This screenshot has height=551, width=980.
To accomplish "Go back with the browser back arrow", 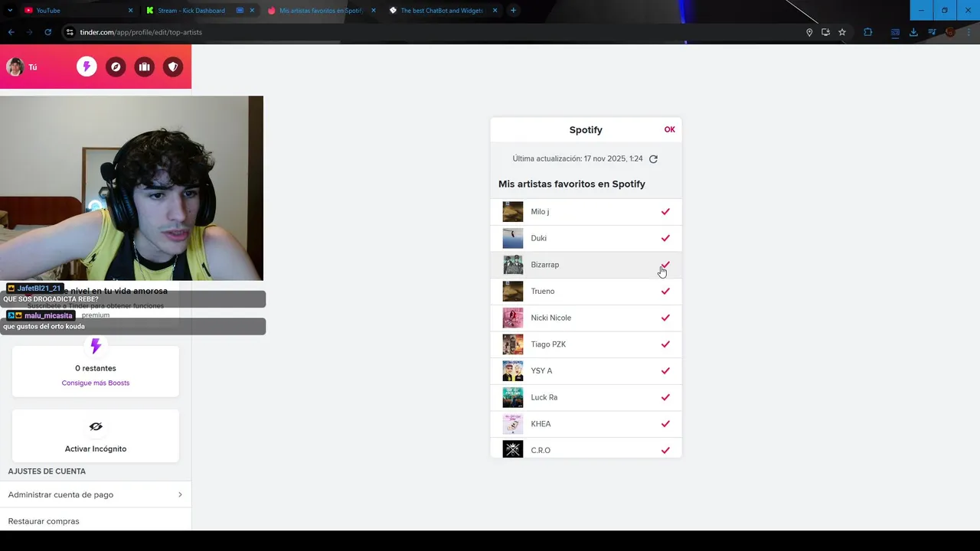I will [x=11, y=32].
